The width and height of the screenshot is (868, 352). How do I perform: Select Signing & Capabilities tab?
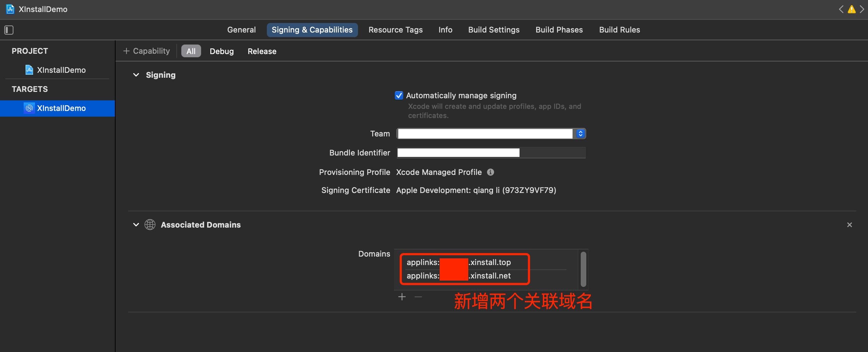pyautogui.click(x=312, y=30)
